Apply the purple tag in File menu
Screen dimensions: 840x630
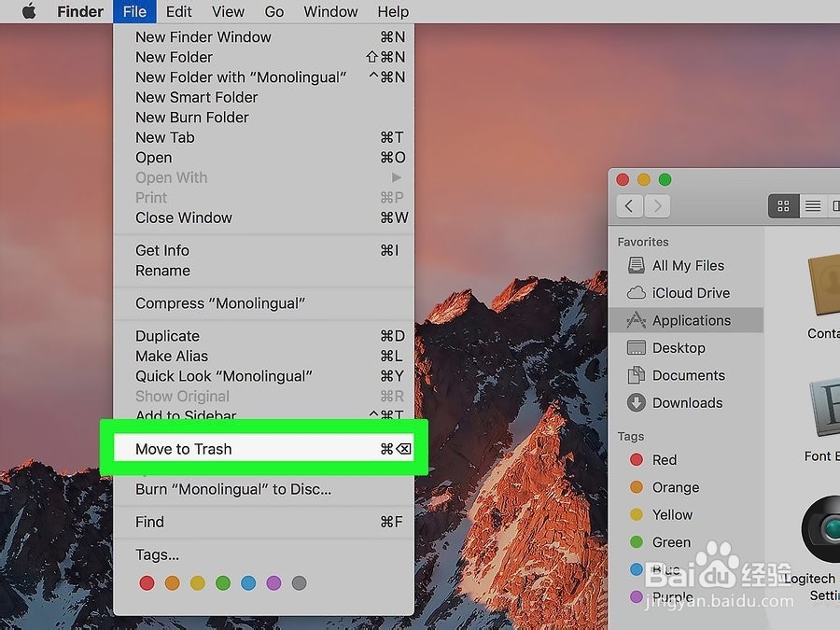click(273, 582)
